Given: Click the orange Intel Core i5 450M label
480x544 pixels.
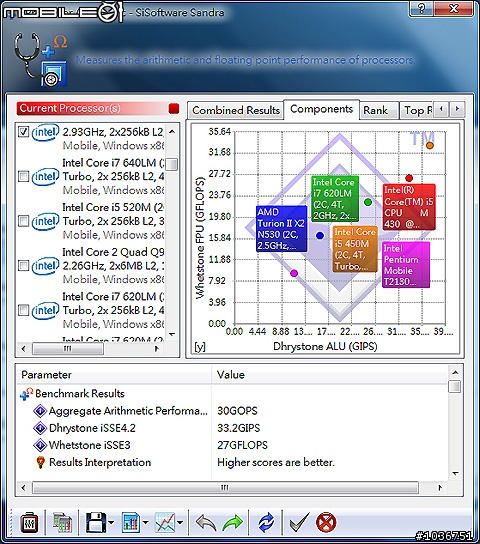Looking at the screenshot, I should (355, 249).
